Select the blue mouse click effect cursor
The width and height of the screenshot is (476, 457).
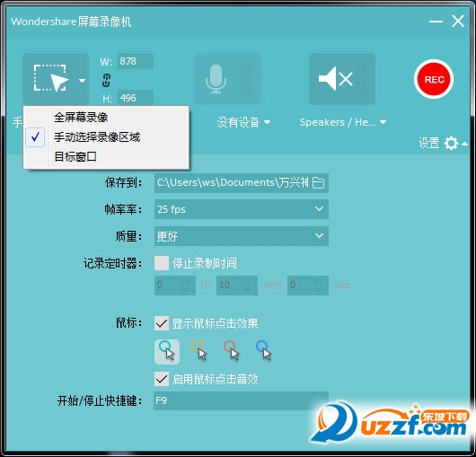[x=264, y=350]
